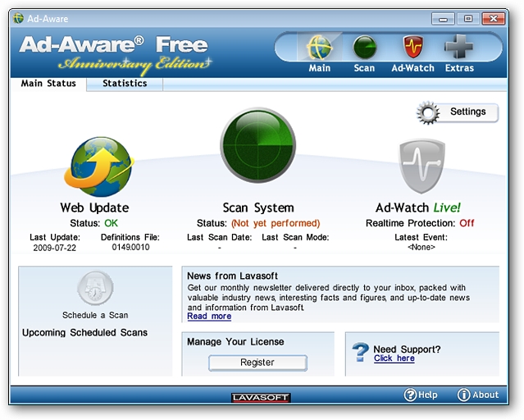Image resolution: width=524 pixels, height=420 pixels.
Task: Click the Settings gear icon
Action: point(428,113)
